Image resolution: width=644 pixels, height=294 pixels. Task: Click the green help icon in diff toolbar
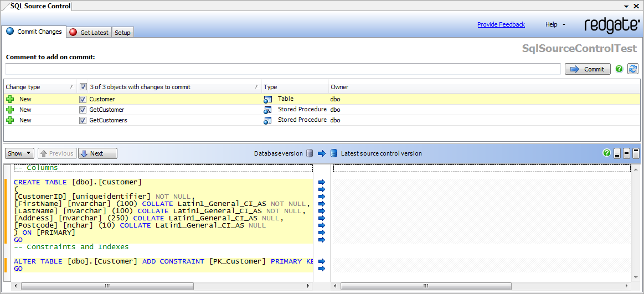point(607,153)
